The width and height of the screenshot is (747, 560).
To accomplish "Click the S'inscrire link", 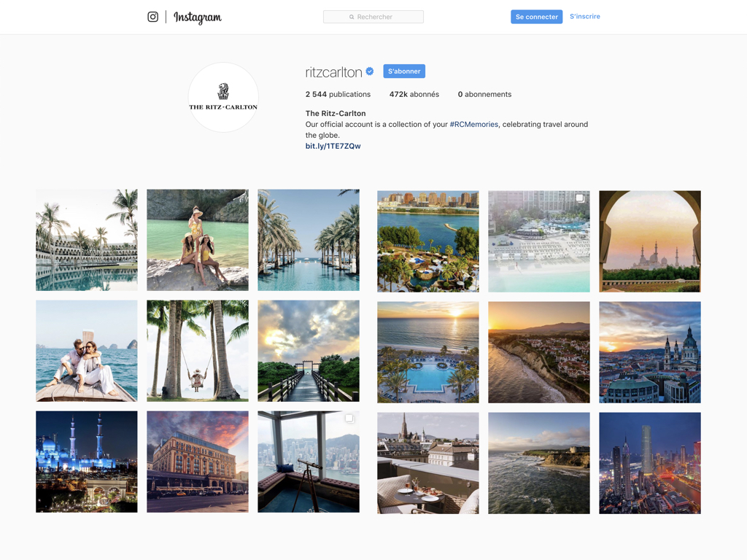I will pos(584,17).
